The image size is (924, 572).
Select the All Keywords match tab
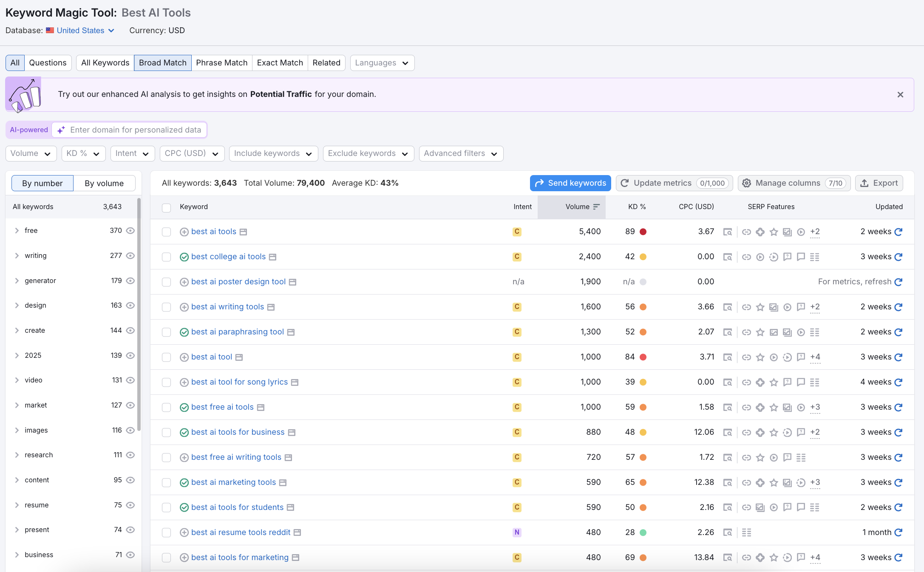click(x=105, y=63)
